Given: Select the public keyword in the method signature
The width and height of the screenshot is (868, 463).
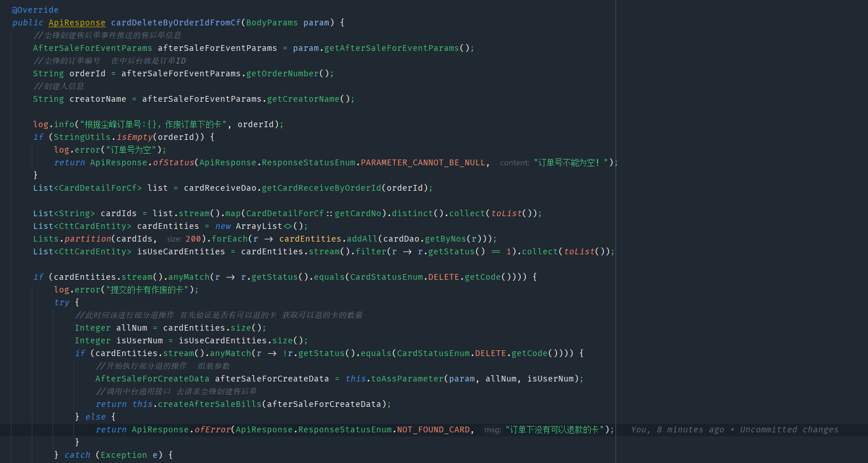Looking at the screenshot, I should click(28, 23).
